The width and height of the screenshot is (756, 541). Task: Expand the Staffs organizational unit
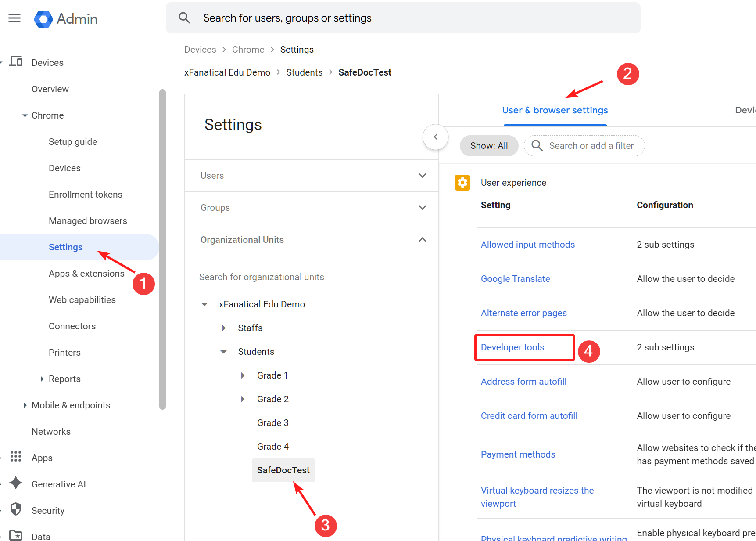point(224,328)
